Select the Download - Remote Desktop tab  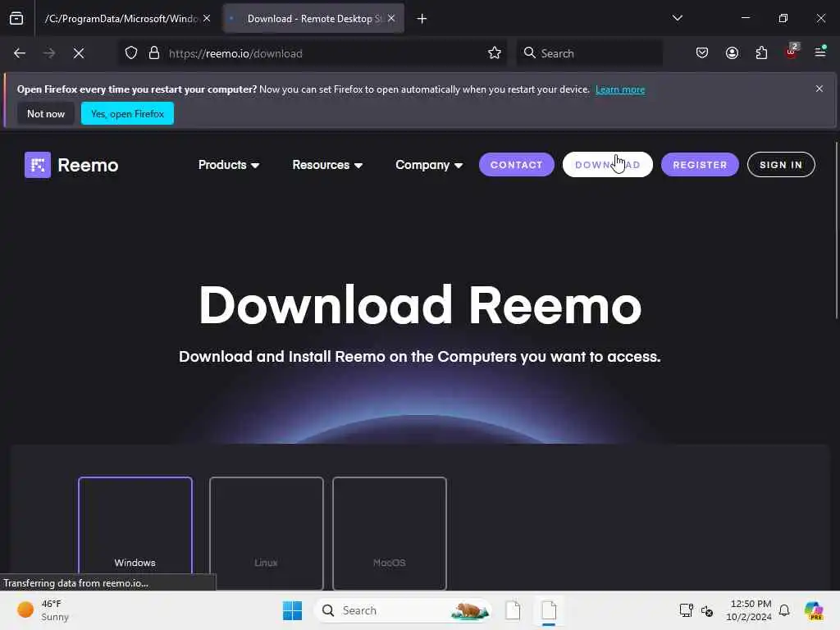313,19
